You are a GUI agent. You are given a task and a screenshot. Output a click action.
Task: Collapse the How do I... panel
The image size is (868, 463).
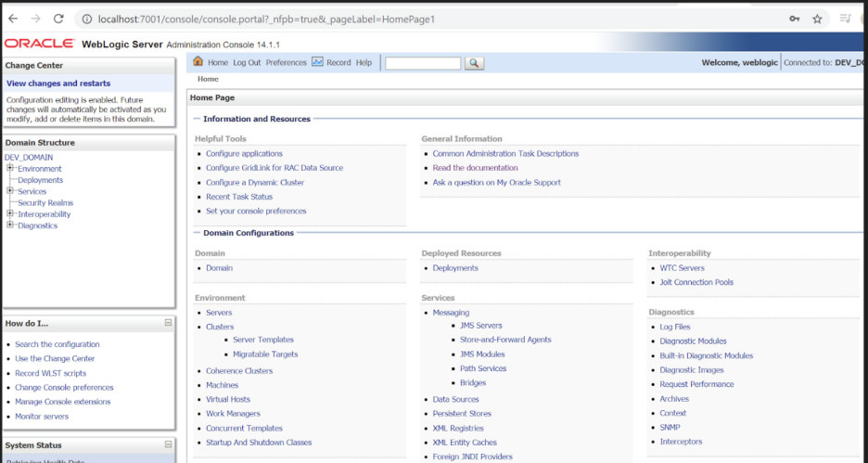click(x=168, y=323)
